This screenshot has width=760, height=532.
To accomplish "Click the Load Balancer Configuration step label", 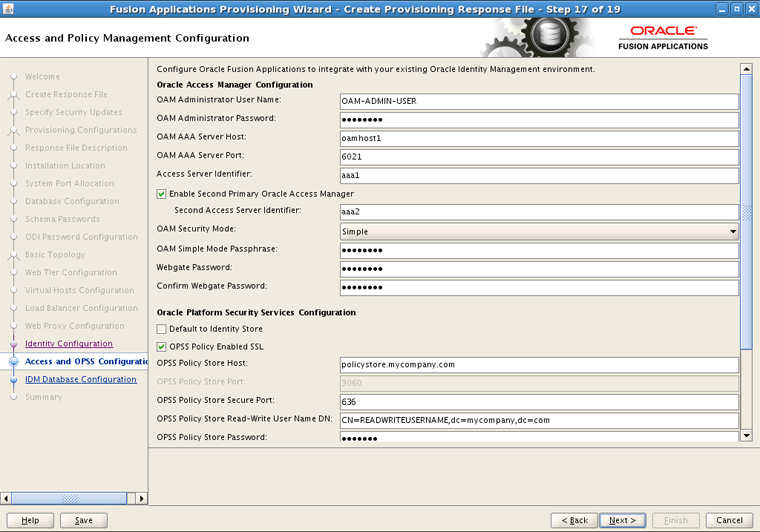I will click(81, 308).
